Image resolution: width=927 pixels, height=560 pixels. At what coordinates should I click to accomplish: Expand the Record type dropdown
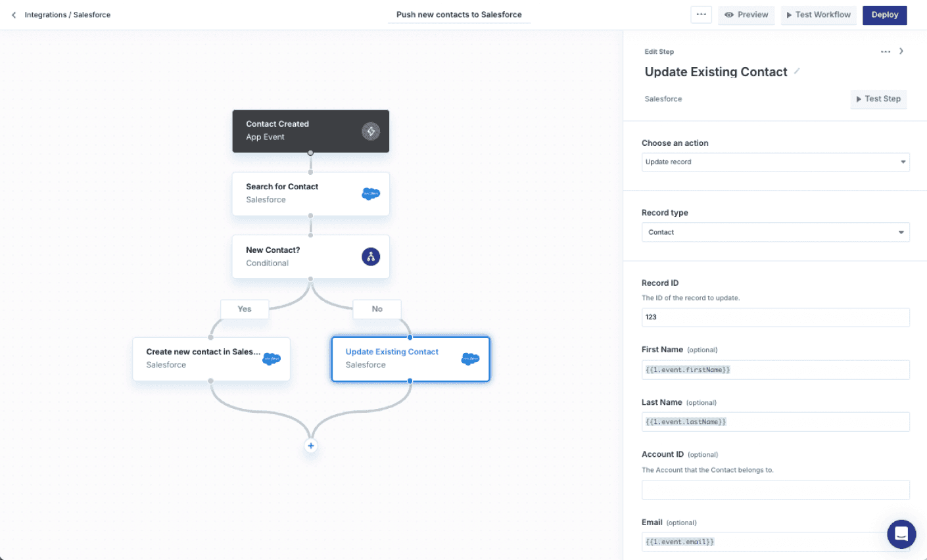[775, 232]
